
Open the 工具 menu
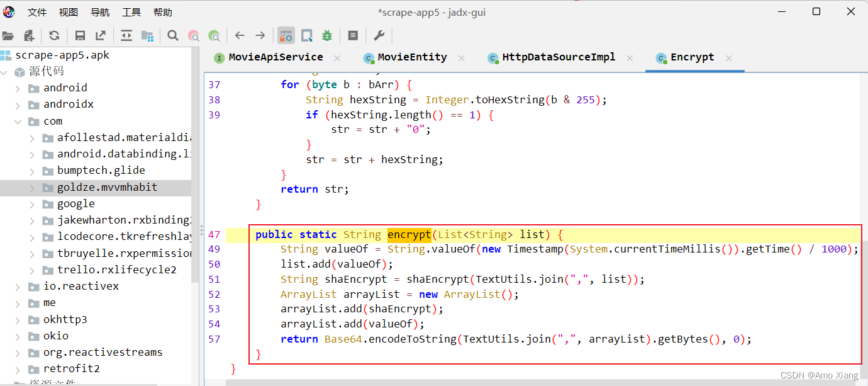pos(131,12)
